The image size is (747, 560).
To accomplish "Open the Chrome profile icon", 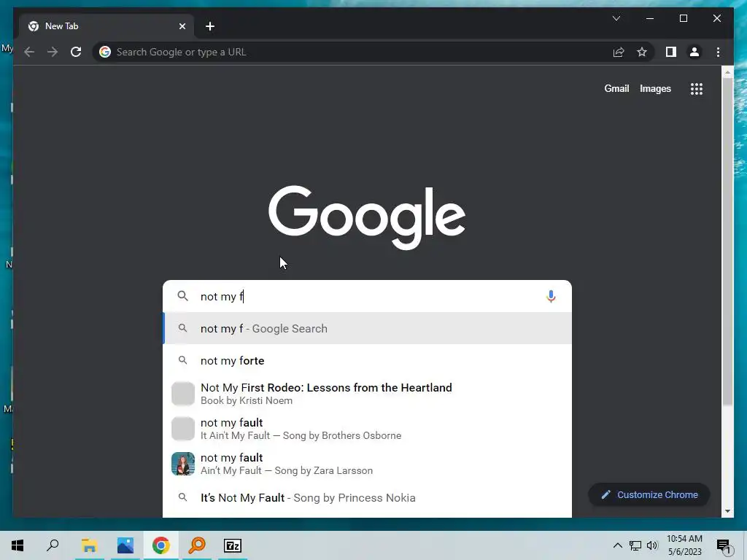I will pyautogui.click(x=694, y=52).
